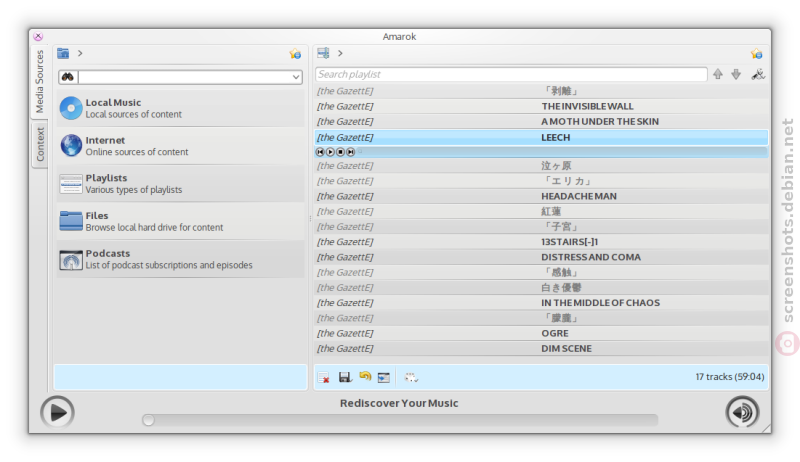The width and height of the screenshot is (800, 462).
Task: Open the playlist search options wrench icon
Action: (x=758, y=74)
